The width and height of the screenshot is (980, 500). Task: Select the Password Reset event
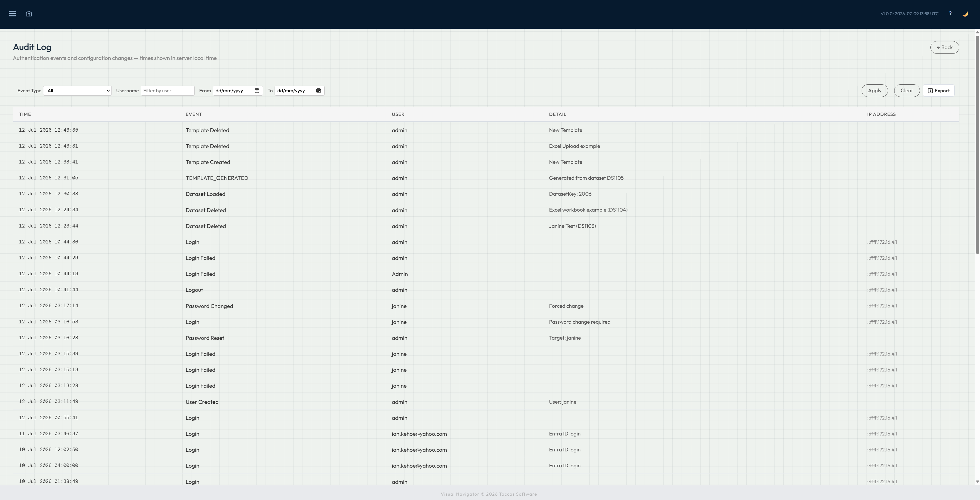point(205,338)
